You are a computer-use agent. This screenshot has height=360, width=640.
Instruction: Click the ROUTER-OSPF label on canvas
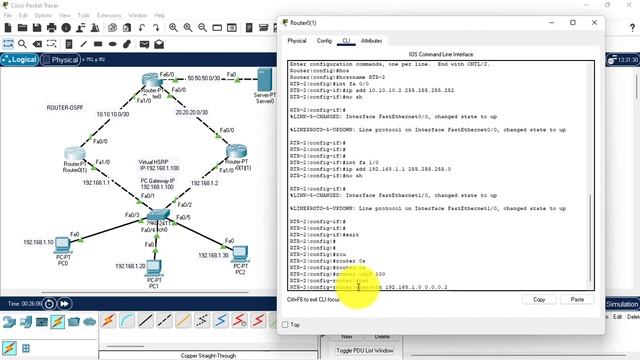(65, 108)
